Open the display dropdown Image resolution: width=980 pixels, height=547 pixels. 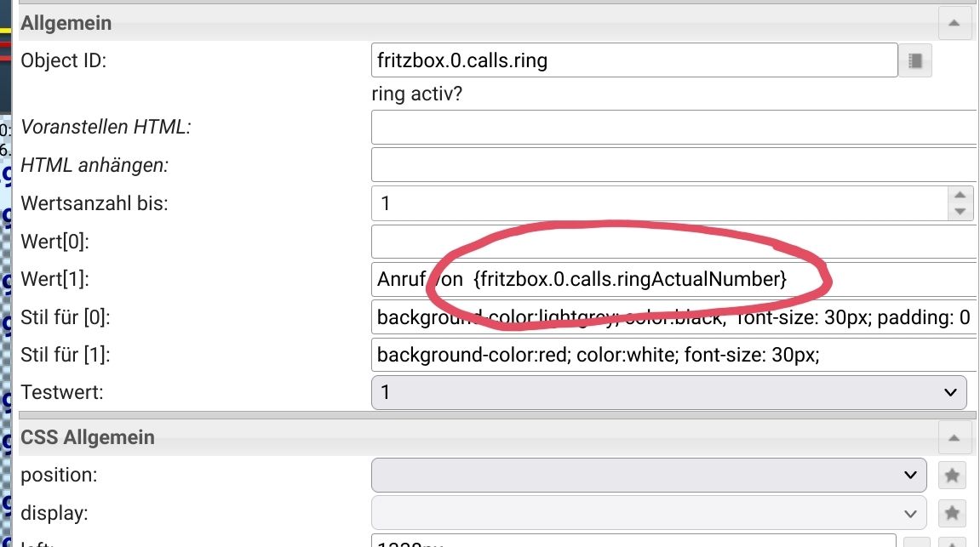coord(648,513)
